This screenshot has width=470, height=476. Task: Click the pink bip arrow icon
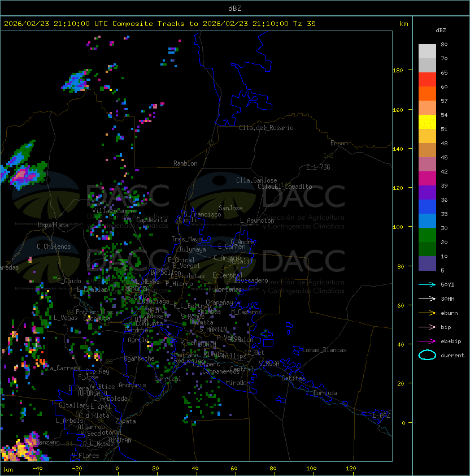(427, 327)
